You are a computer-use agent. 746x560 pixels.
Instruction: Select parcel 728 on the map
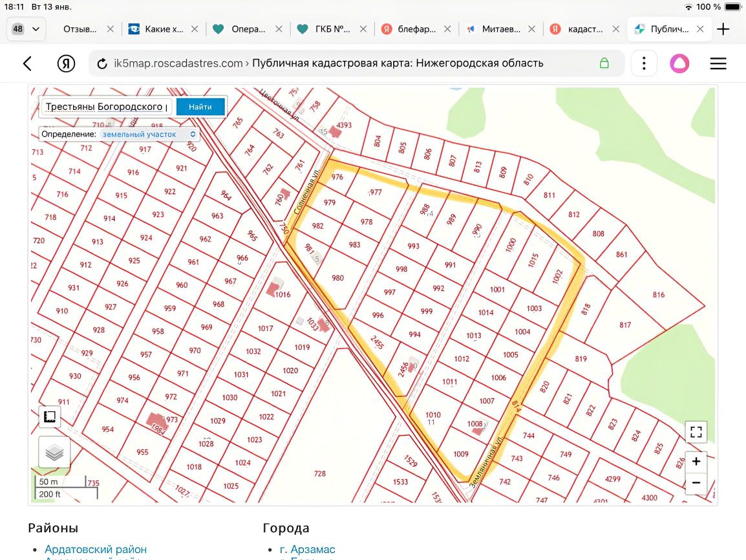tap(320, 473)
